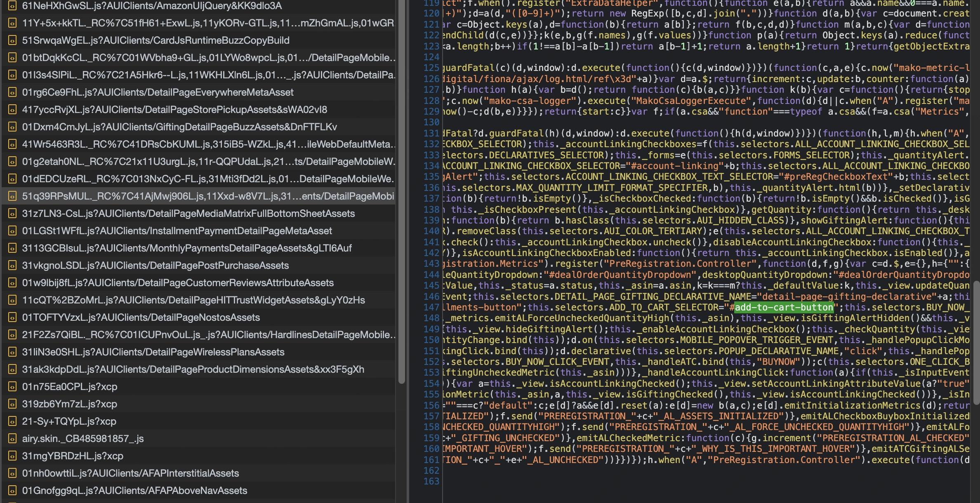Click the icon for 01LGSt1WFfL.js InstallmentPaymentDetailPageMetaAsset
980x503 pixels.
(12, 231)
